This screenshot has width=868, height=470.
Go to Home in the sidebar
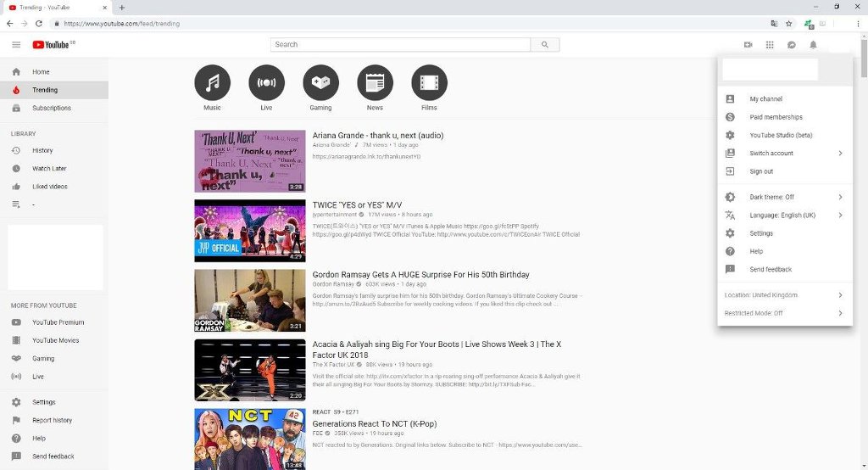54,72
